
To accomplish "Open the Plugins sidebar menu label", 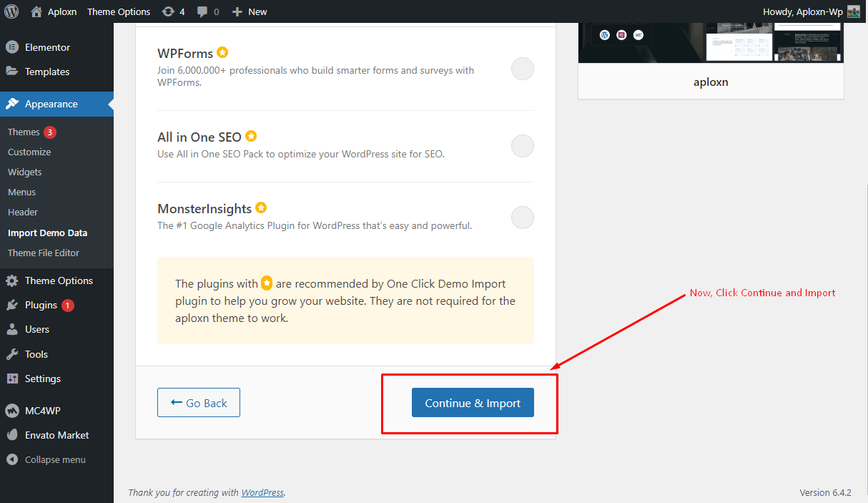I will point(41,305).
